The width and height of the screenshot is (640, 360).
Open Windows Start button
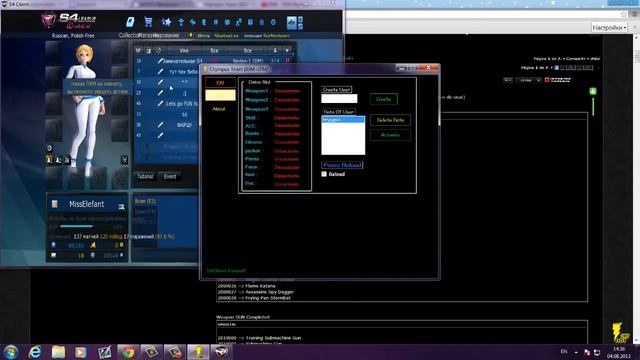[x=11, y=352]
